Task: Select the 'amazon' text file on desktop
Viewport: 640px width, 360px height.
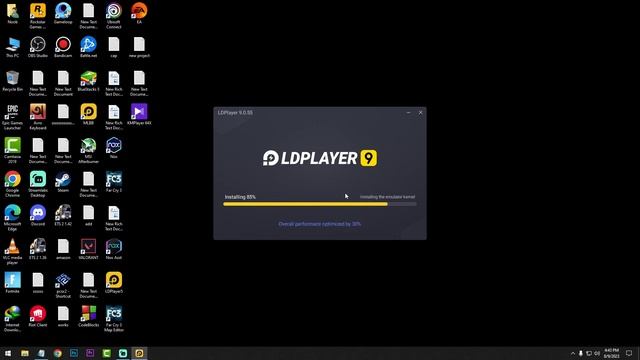Action: point(63,249)
